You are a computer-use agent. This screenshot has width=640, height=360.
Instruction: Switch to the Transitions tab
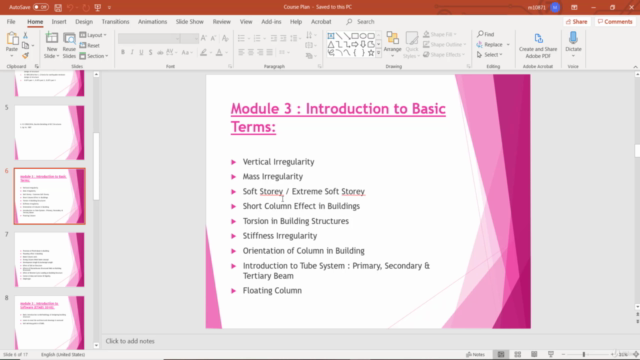click(x=115, y=22)
